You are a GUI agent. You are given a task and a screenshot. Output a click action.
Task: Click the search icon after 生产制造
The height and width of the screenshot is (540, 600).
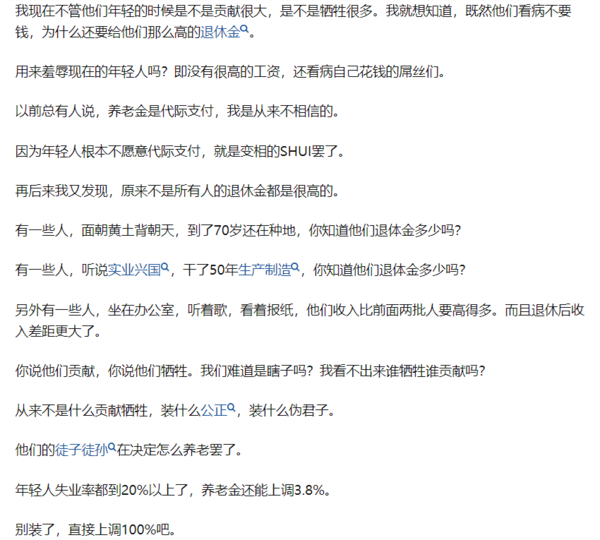tap(295, 267)
